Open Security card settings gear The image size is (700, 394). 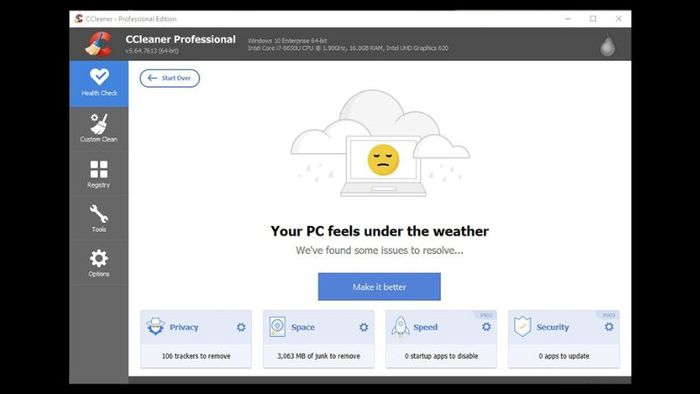point(609,327)
